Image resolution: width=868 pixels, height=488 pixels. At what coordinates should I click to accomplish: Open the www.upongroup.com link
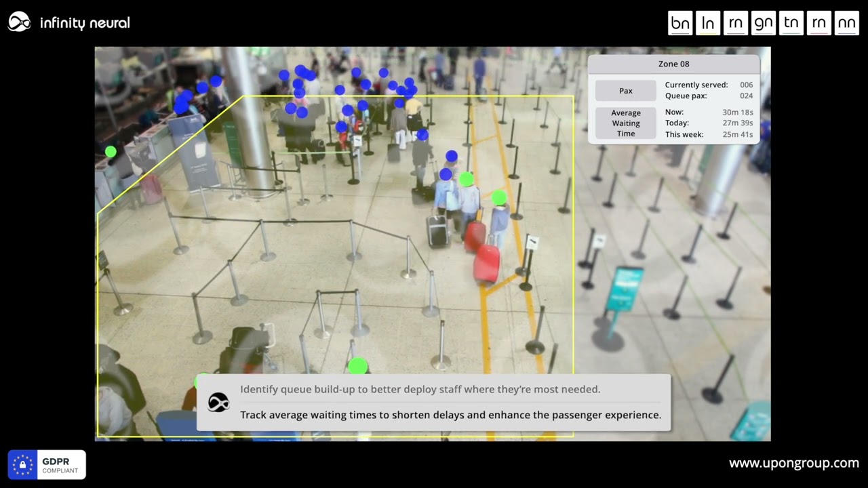(794, 464)
